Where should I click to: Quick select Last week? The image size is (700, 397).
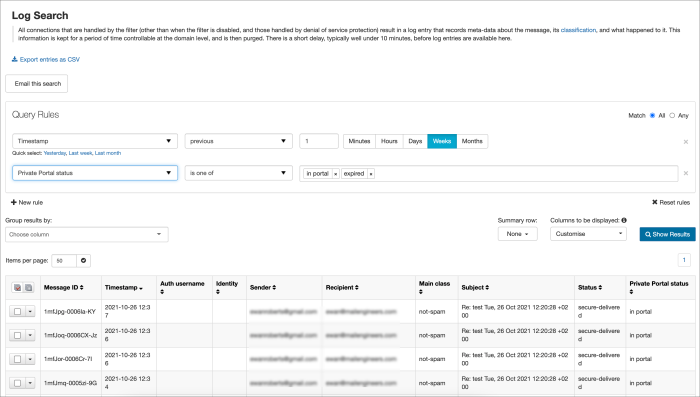pyautogui.click(x=80, y=153)
